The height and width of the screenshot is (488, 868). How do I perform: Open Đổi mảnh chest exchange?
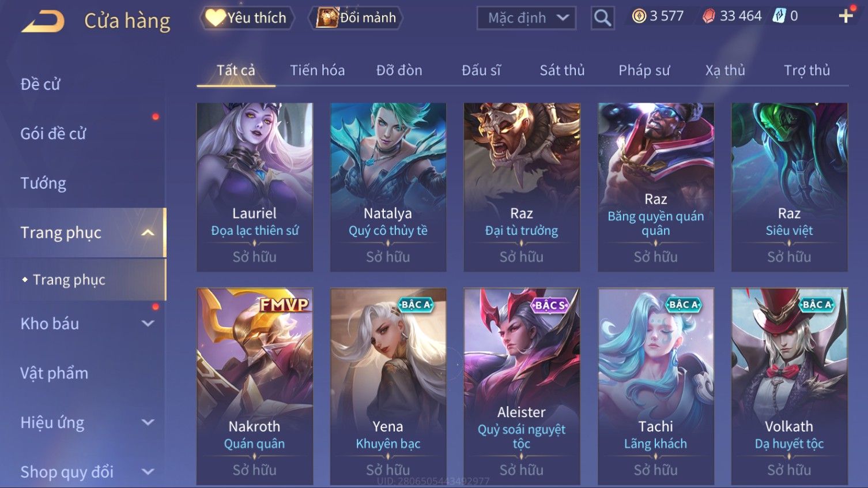(356, 18)
